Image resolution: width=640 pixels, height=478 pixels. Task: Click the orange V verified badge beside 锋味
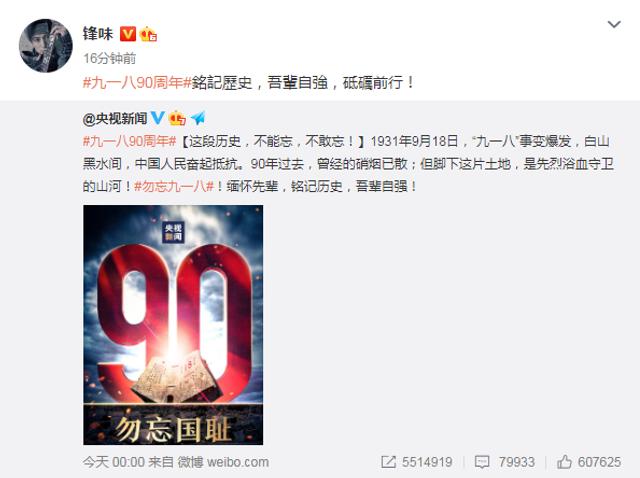click(127, 34)
